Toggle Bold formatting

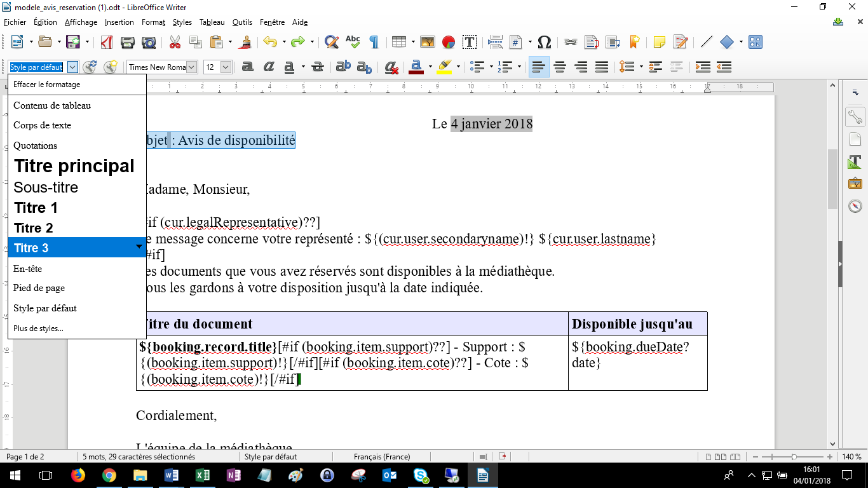point(248,67)
